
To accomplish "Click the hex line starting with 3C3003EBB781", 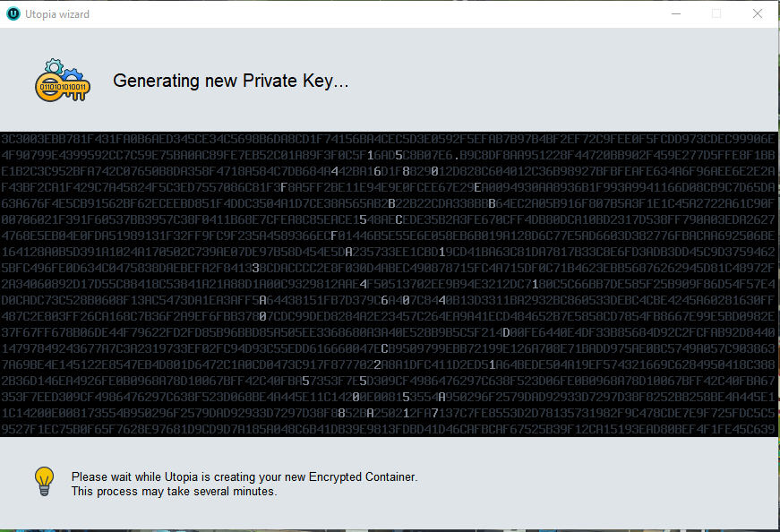I will pos(390,140).
